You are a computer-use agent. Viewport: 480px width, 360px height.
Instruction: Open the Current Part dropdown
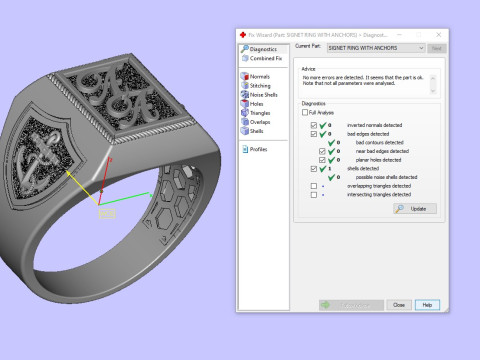click(x=376, y=48)
